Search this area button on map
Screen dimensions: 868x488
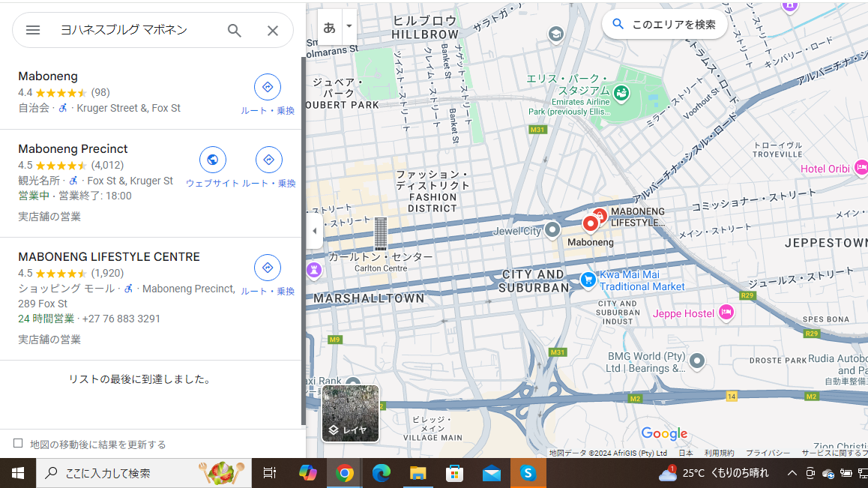[x=664, y=24]
